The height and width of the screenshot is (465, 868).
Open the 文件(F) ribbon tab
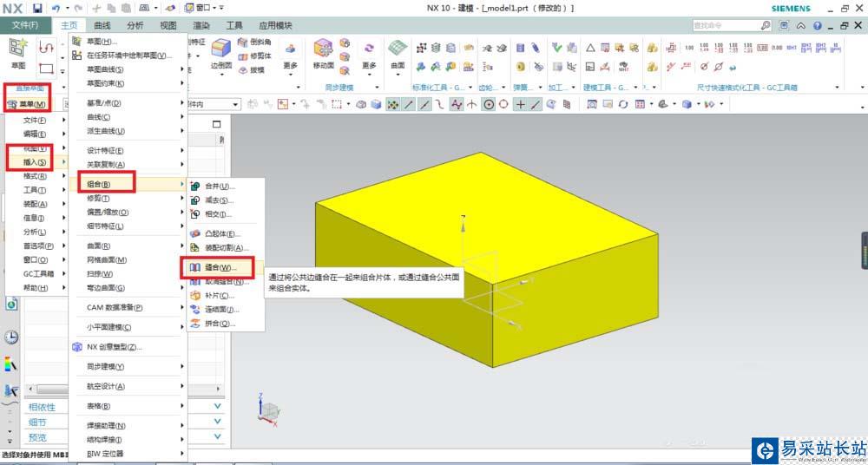[x=25, y=25]
